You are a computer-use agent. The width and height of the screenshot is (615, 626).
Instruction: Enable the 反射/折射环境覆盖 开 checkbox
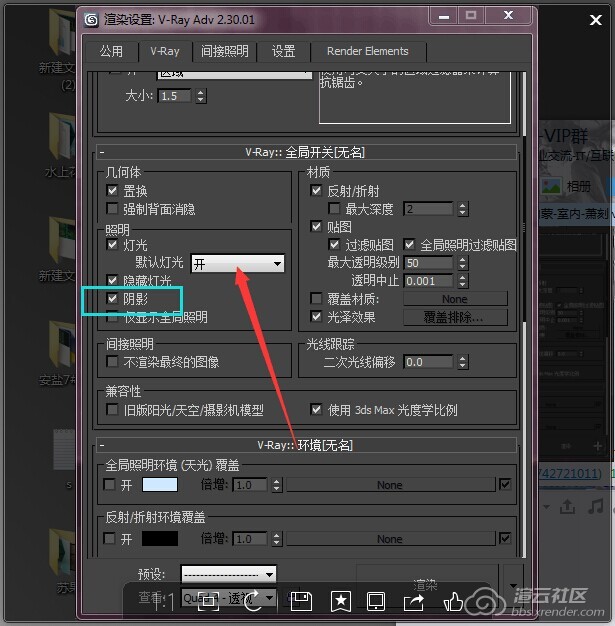click(x=109, y=539)
